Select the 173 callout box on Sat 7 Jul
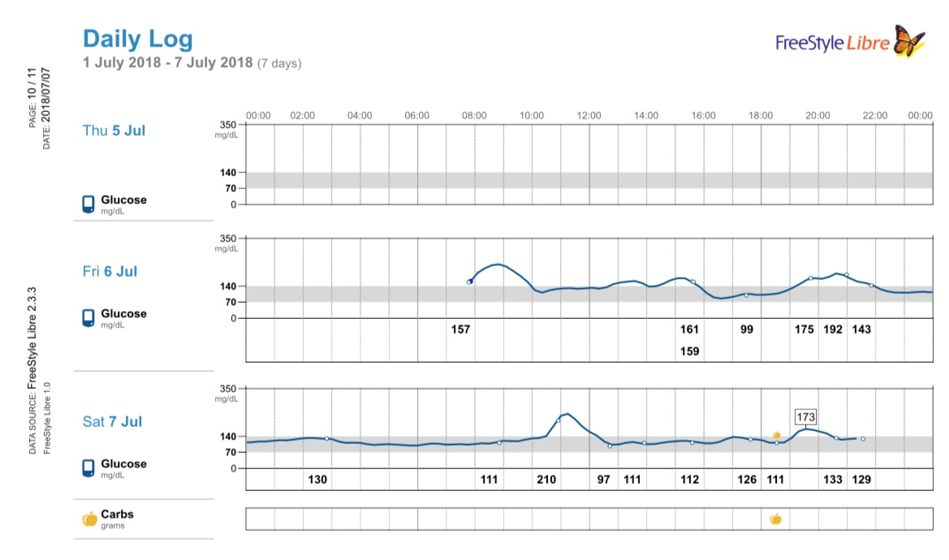 point(805,418)
